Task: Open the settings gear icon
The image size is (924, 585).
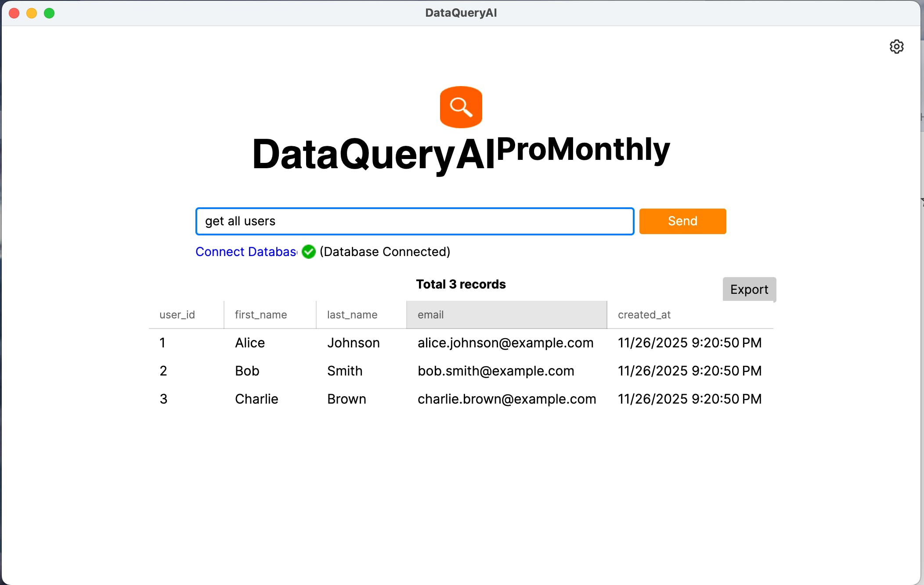Action: pos(896,47)
